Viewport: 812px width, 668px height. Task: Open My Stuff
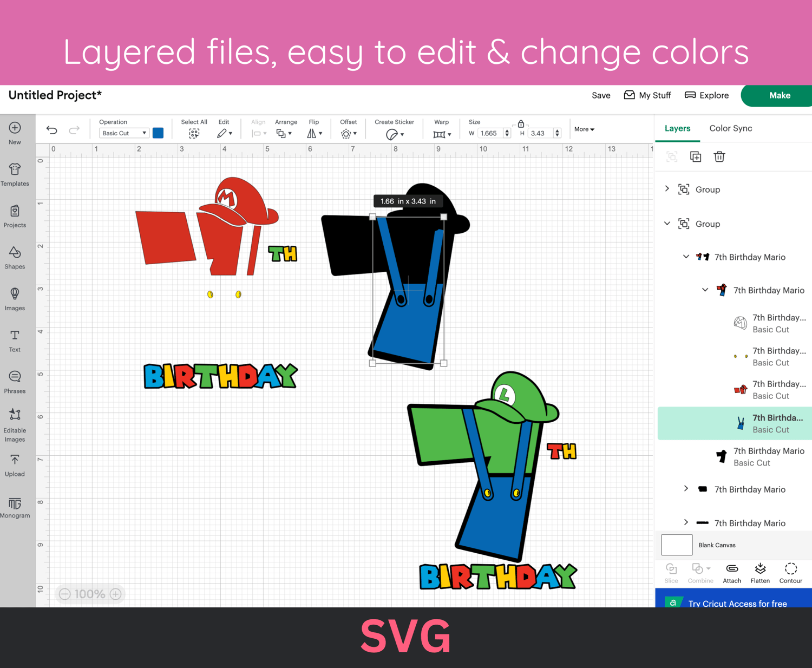(x=647, y=95)
